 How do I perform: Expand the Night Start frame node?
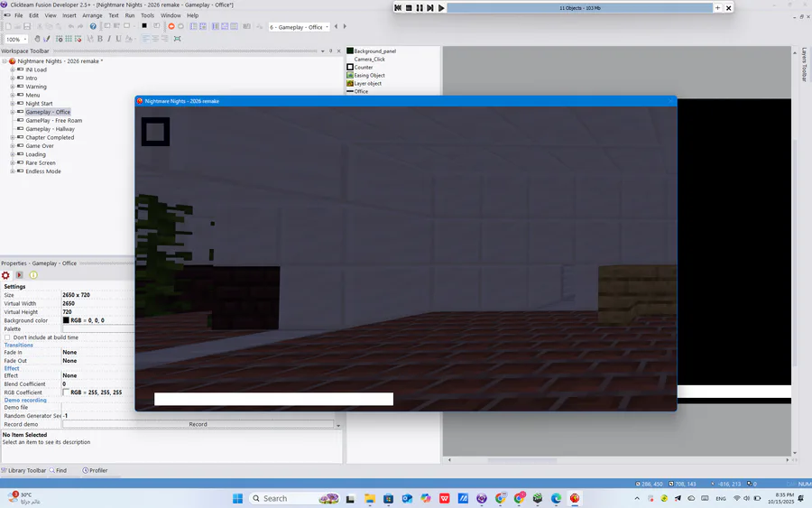pos(13,104)
